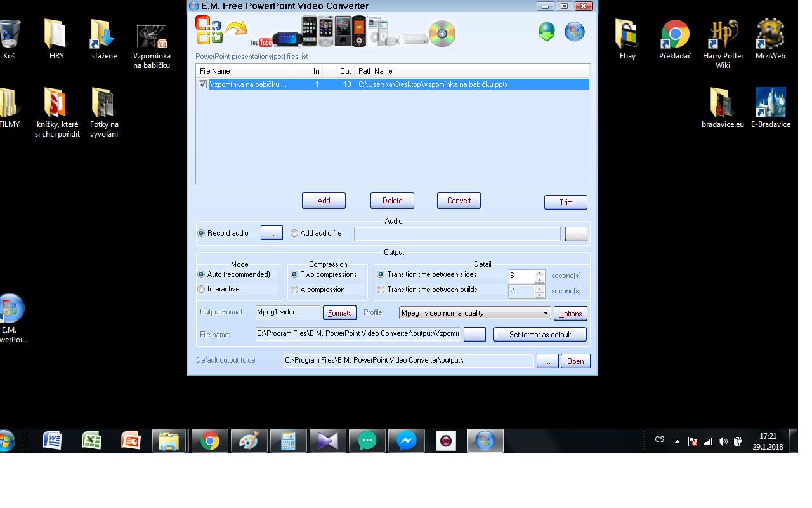Decrease slide transition seconds with down arrow
Screen dimensions: 812x508
point(539,279)
